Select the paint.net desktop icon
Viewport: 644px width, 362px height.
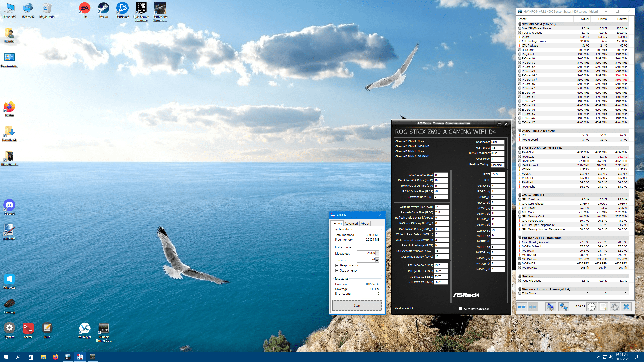click(9, 232)
